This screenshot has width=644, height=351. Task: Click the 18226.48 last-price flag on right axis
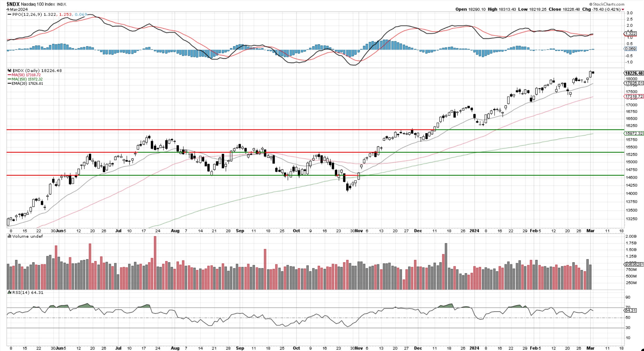pos(634,73)
